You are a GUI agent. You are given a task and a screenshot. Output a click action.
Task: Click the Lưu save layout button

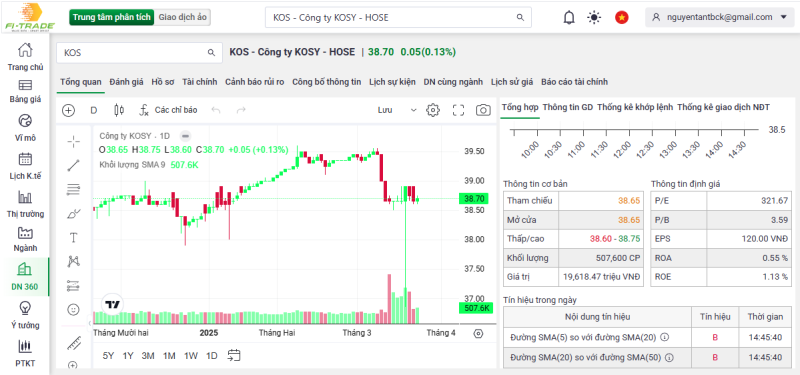(x=385, y=110)
